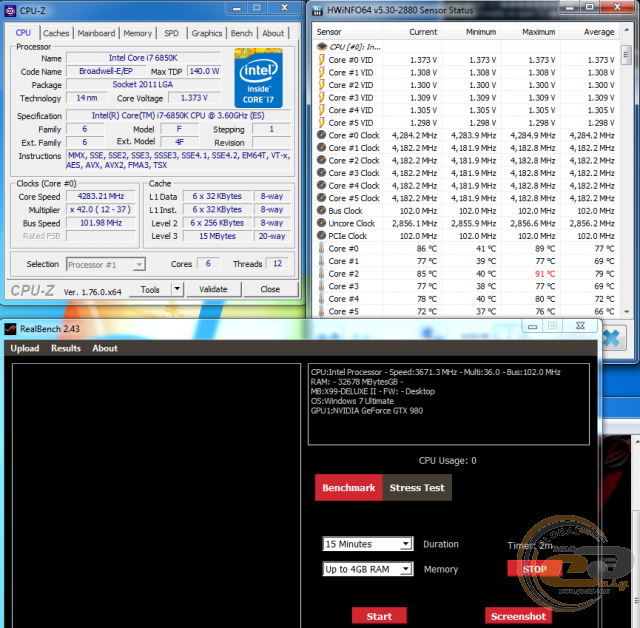Viewport: 640px width, 628px height.
Task: Select the Benchmark mode tab in RealBench
Action: coord(349,487)
